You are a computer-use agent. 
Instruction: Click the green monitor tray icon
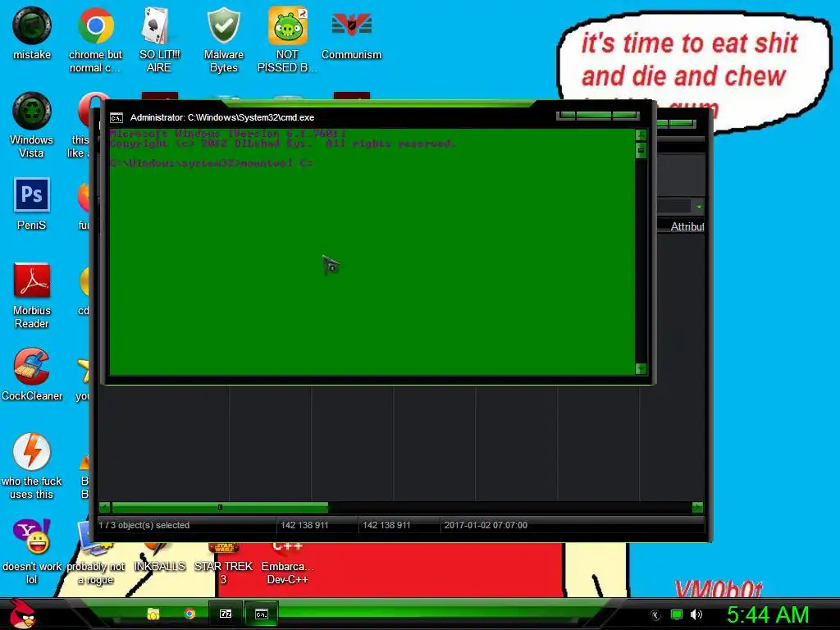677,614
